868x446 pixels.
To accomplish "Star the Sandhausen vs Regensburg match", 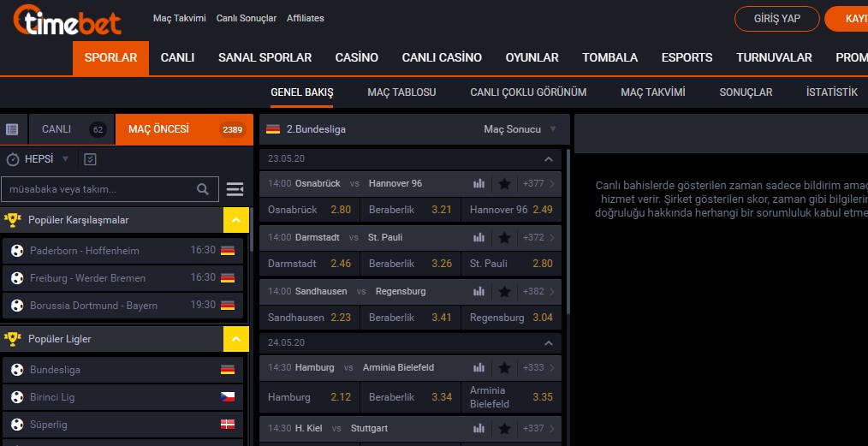I will tap(504, 292).
